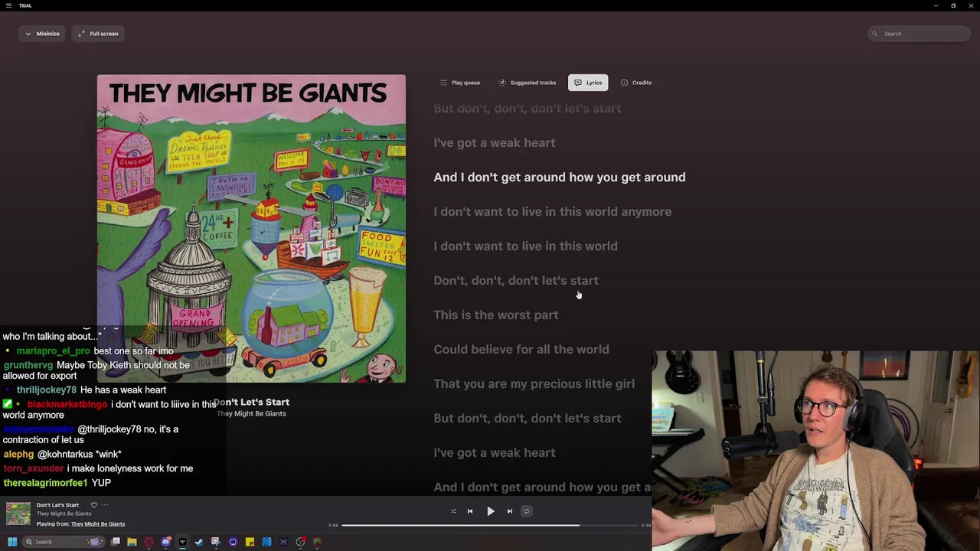Open the yellow Sticky Notes taskbar icon

click(250, 542)
